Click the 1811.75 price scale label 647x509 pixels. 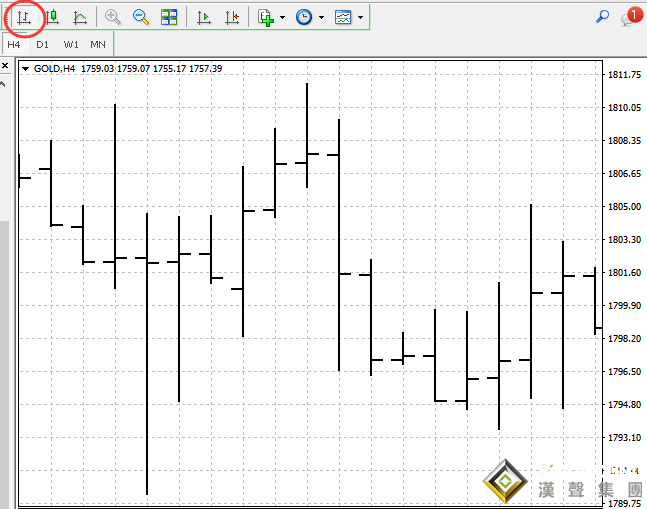click(624, 75)
